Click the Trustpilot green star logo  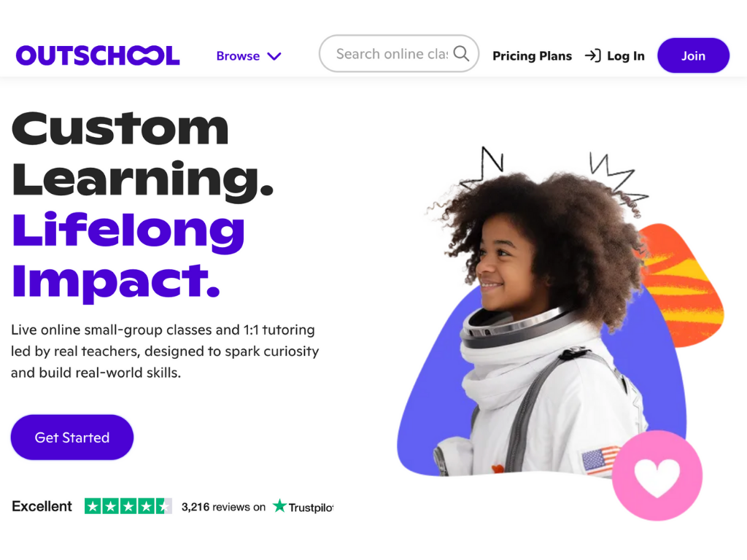pos(279,506)
